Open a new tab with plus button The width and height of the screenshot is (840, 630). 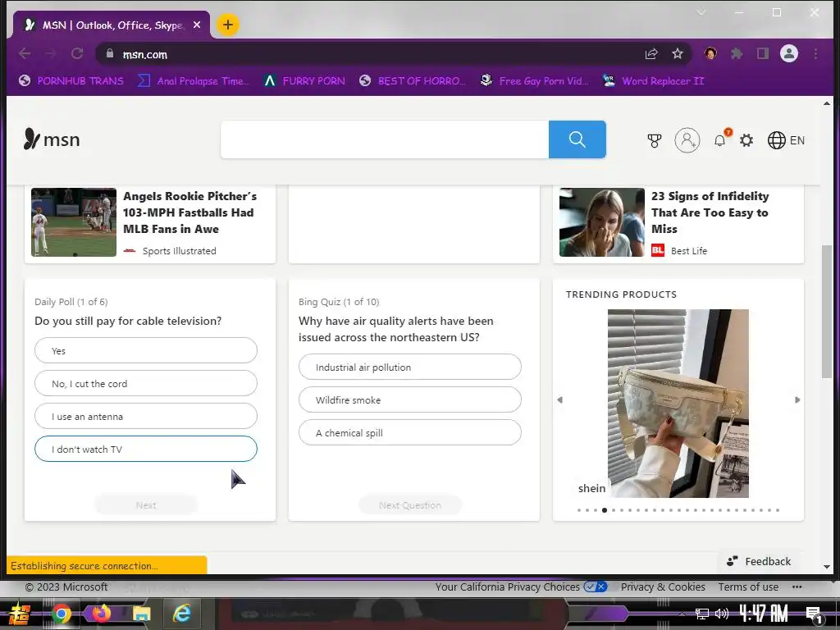tap(228, 25)
